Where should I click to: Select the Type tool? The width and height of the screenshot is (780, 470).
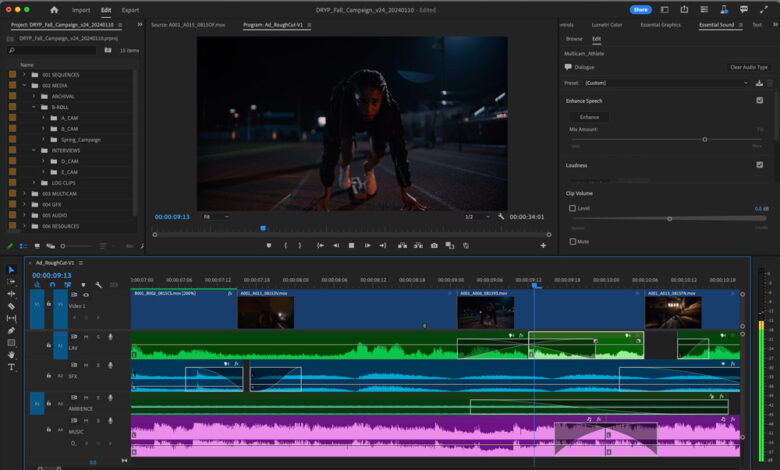[x=11, y=367]
